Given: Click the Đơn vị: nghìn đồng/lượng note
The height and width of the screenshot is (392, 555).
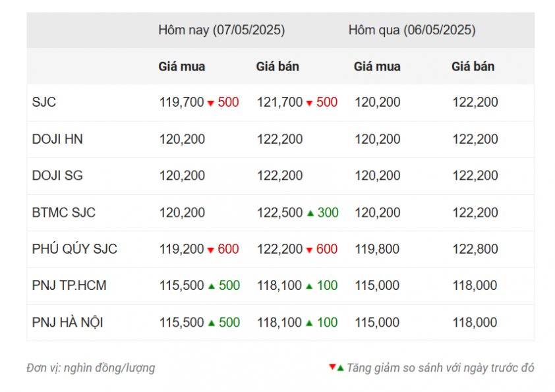Looking at the screenshot, I should [x=91, y=368].
